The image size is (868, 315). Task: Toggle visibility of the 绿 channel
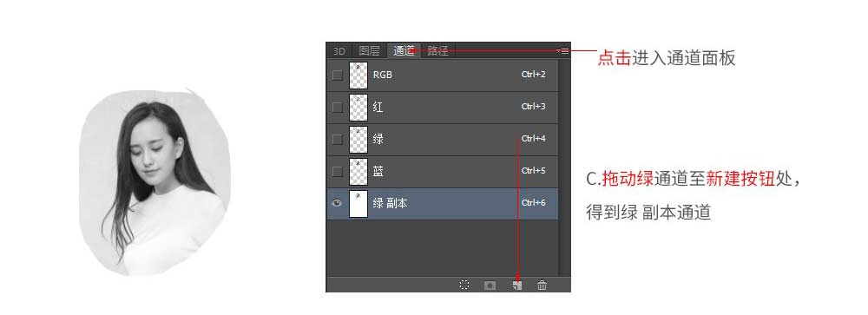[x=337, y=139]
